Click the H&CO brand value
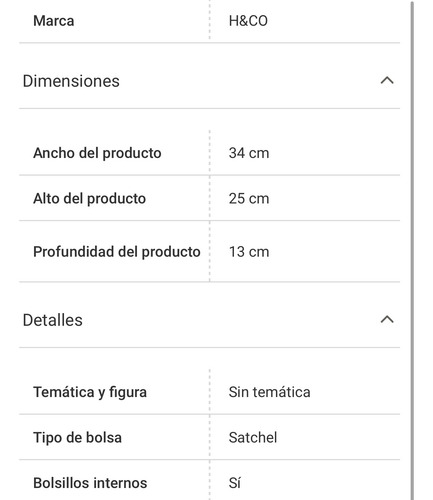Image resolution: width=433 pixels, height=500 pixels. point(248,21)
